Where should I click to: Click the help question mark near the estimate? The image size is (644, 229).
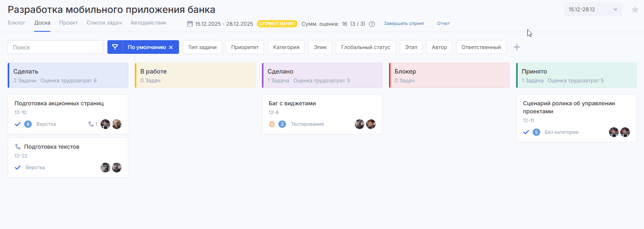372,24
